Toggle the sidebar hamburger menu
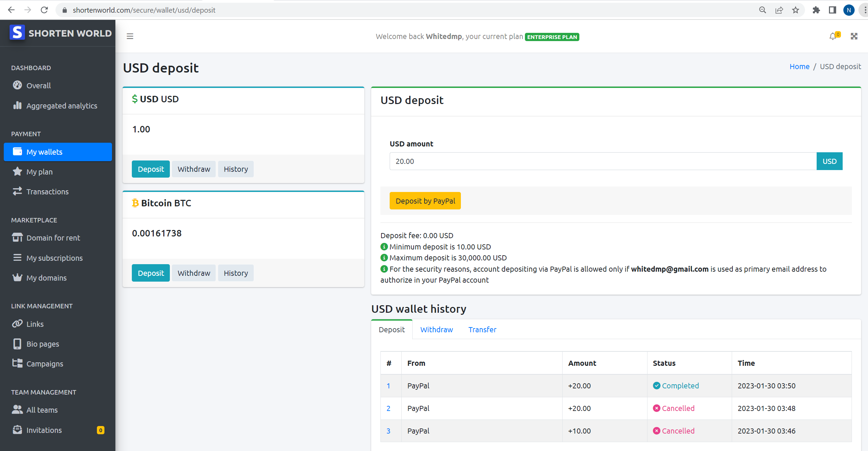The height and width of the screenshot is (451, 868). 130,36
